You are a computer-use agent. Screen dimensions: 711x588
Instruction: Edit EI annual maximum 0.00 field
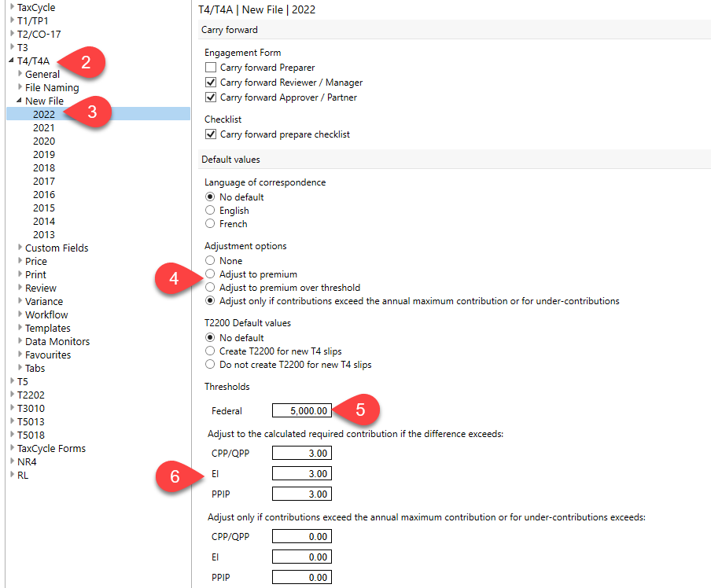click(302, 557)
